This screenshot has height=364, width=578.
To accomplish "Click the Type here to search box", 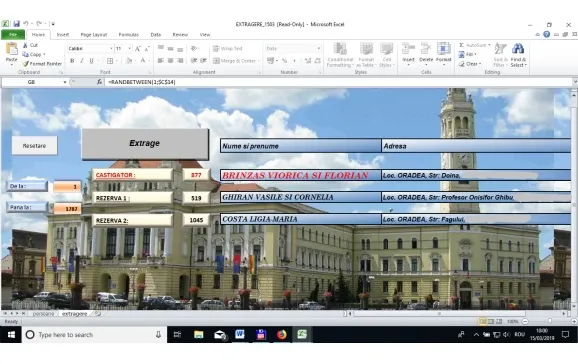I will (x=94, y=334).
